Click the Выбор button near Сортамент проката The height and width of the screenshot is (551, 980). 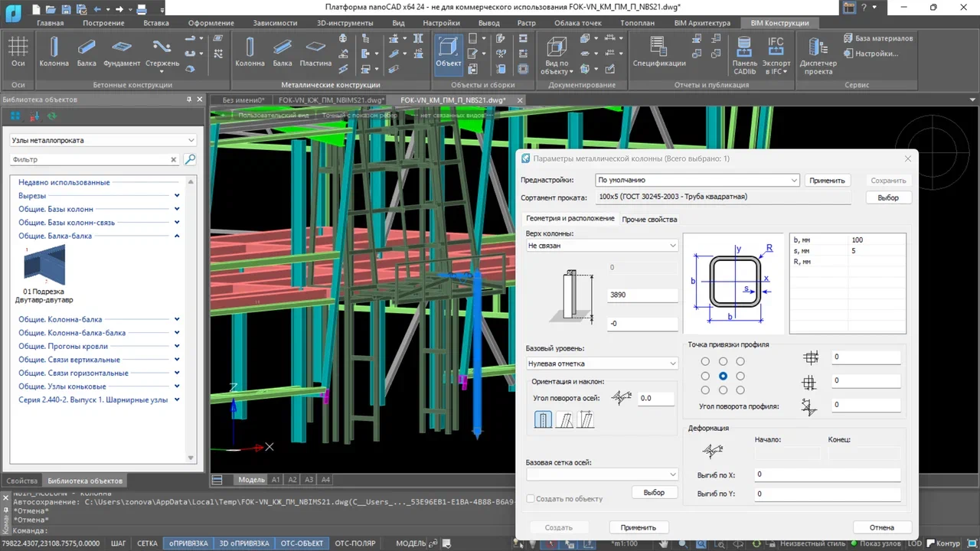887,197
